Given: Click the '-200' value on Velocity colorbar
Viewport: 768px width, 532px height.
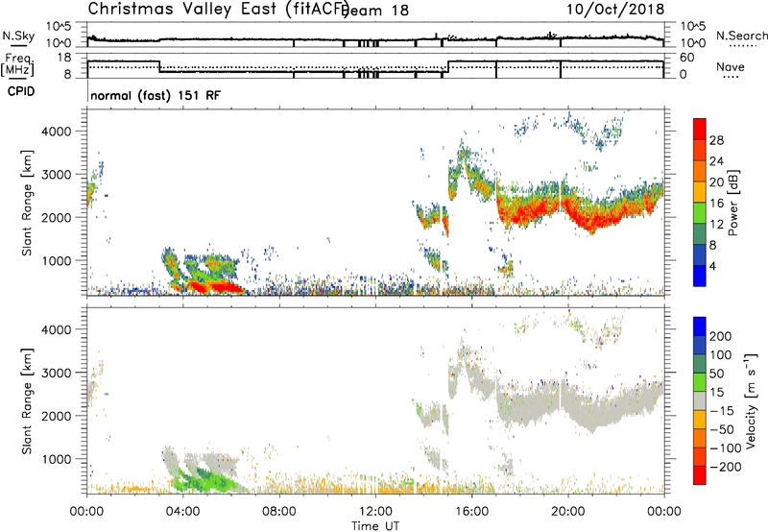Looking at the screenshot, I should coord(726,467).
